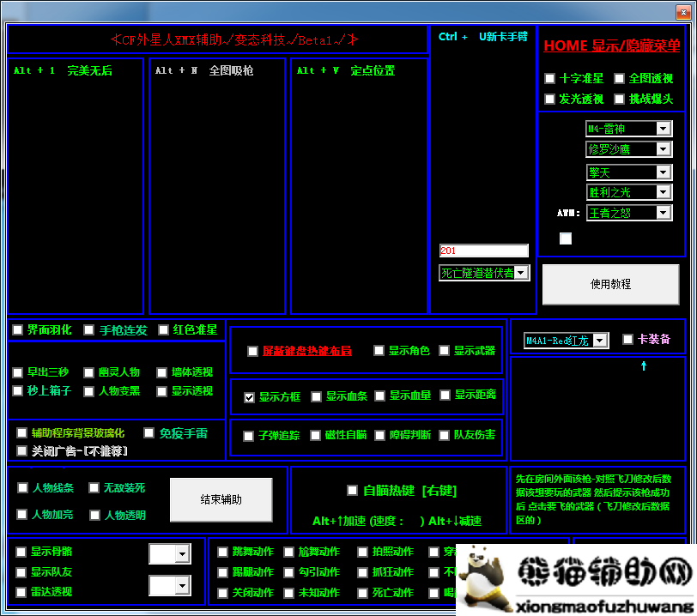This screenshot has height=616, width=697.
Task: Uncheck the 显示方框 checkbox
Action: tap(249, 397)
